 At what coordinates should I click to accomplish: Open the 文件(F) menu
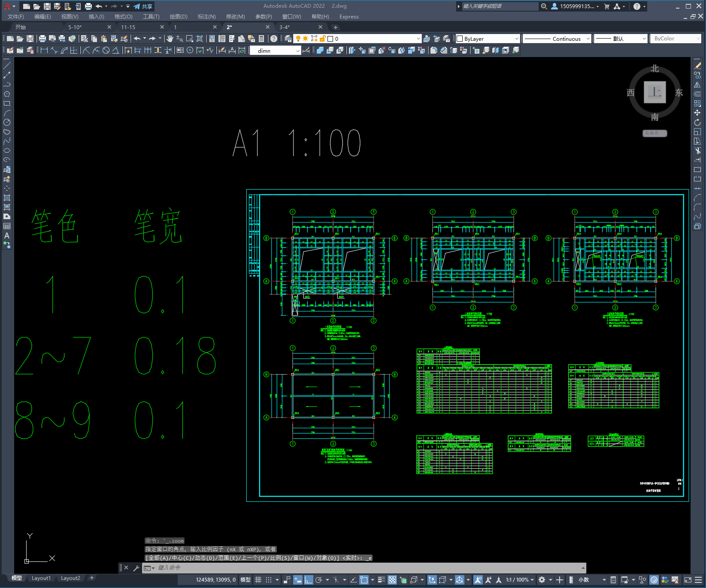click(16, 17)
